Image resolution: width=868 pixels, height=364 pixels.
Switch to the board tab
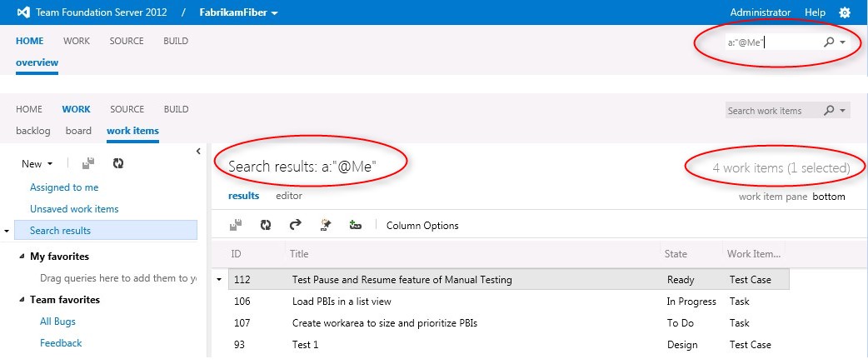(x=78, y=131)
